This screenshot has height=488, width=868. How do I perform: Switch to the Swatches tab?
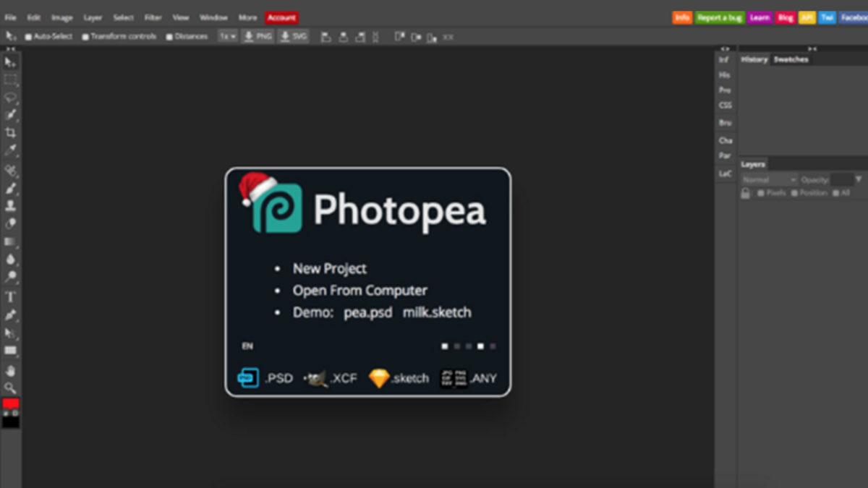[790, 59]
